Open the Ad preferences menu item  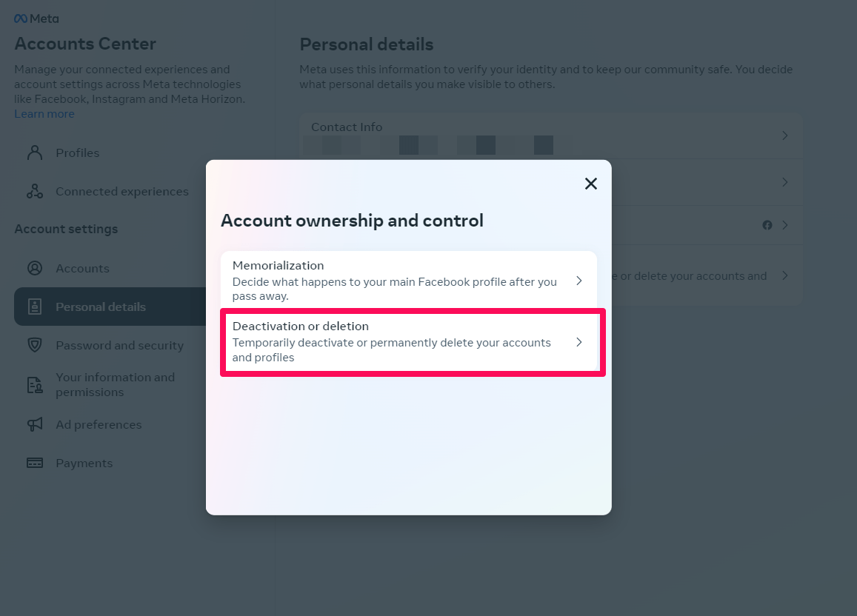(99, 425)
